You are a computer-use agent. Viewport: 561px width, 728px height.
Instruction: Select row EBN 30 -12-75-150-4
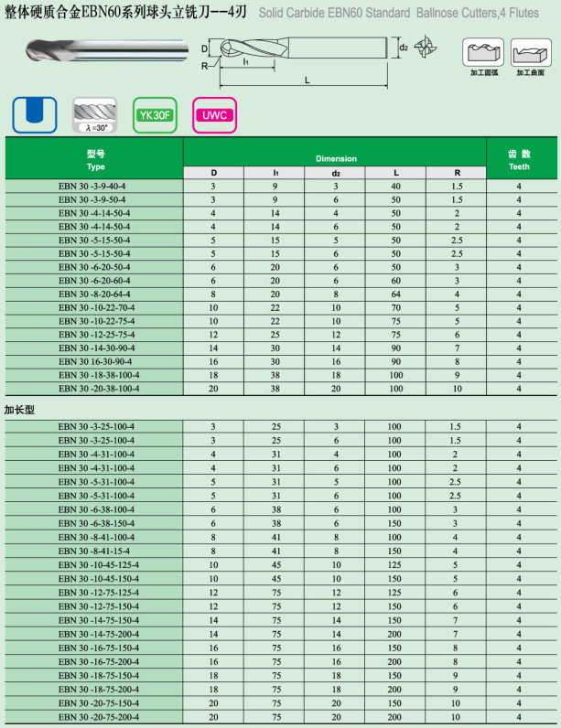coord(281,606)
